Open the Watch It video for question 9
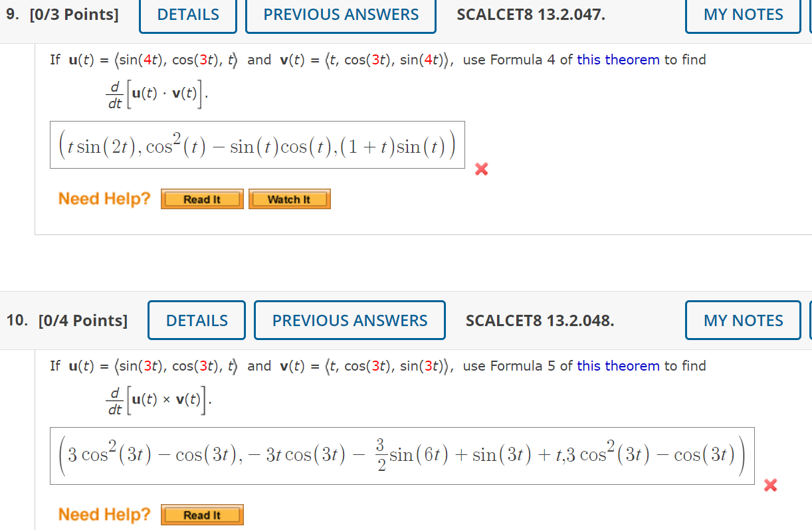This screenshot has height=530, width=812. 289,199
